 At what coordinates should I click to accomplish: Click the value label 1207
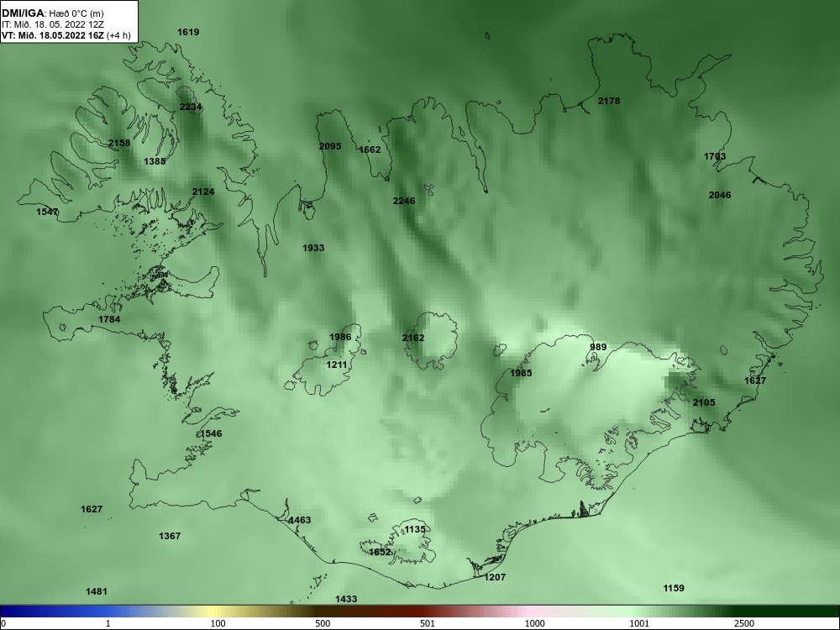point(495,578)
